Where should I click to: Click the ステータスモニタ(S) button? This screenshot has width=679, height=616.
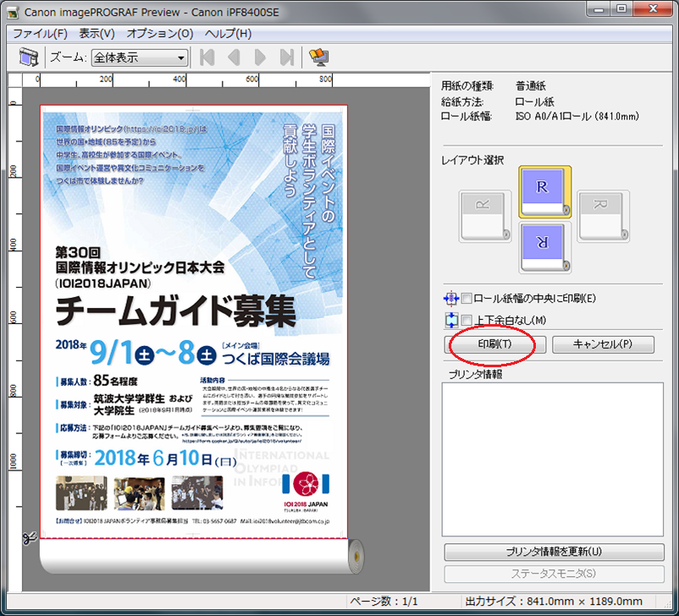554,574
